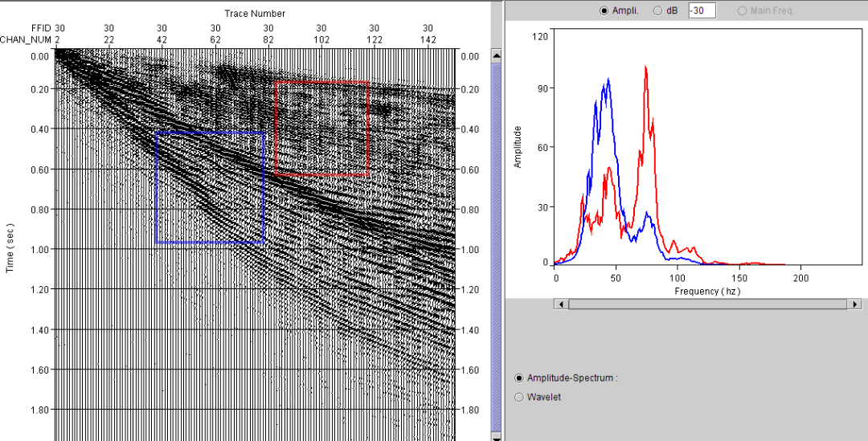Image resolution: width=868 pixels, height=441 pixels.
Task: Click the red spectrum peak near 75 Hz
Action: point(645,67)
